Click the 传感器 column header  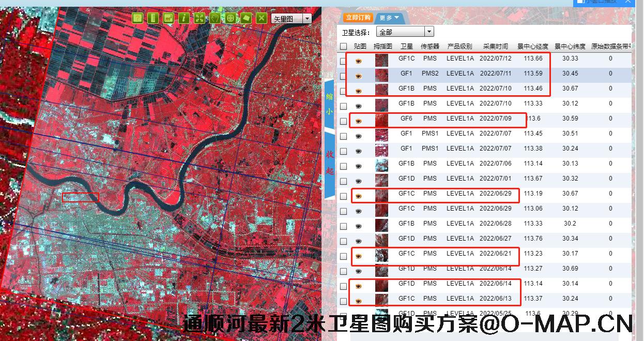430,47
